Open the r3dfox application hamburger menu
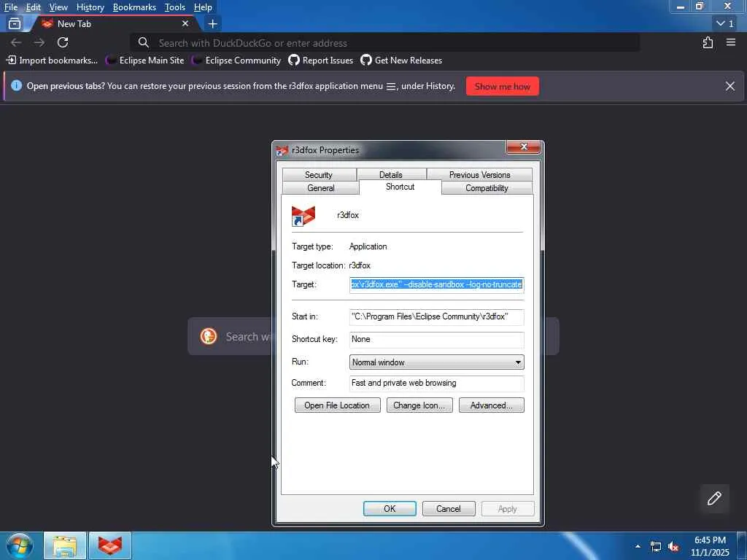The width and height of the screenshot is (747, 560). tap(731, 42)
